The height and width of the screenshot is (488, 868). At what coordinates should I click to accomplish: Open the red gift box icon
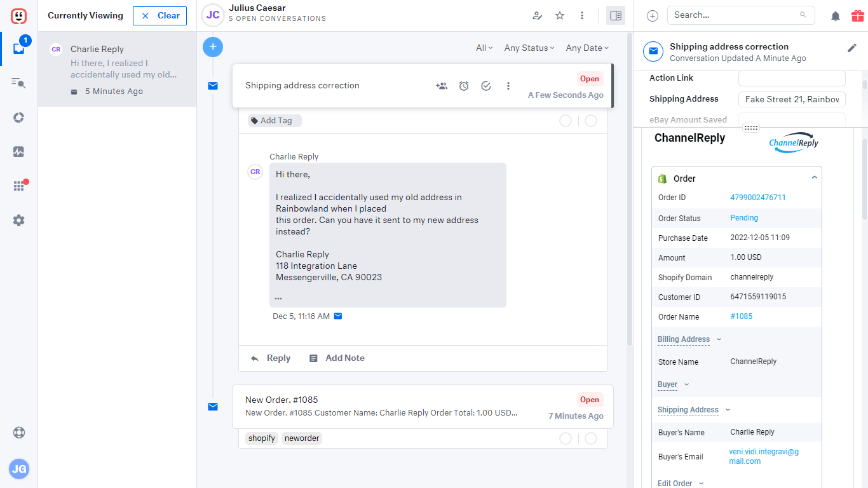858,16
